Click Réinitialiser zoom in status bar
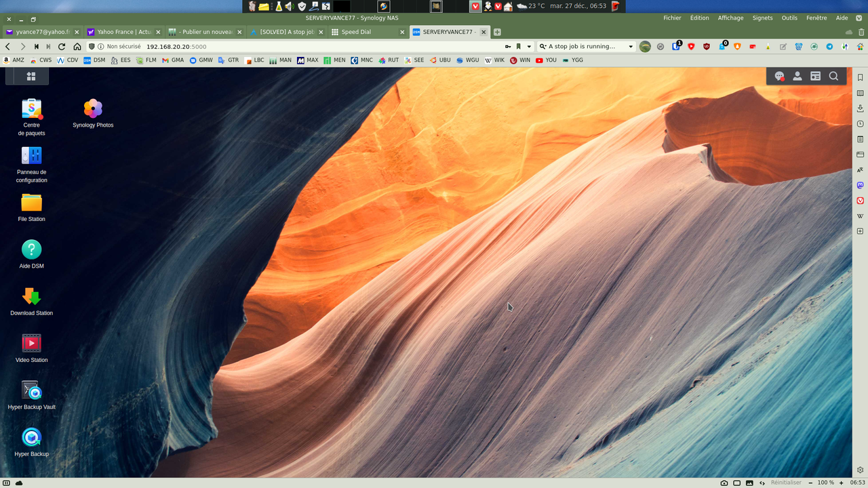 pos(786,483)
